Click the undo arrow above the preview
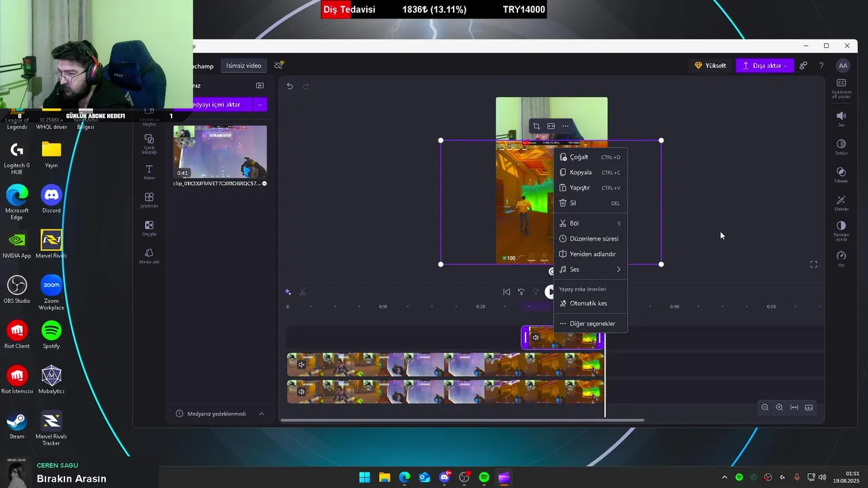The image size is (868, 488). pyautogui.click(x=290, y=86)
